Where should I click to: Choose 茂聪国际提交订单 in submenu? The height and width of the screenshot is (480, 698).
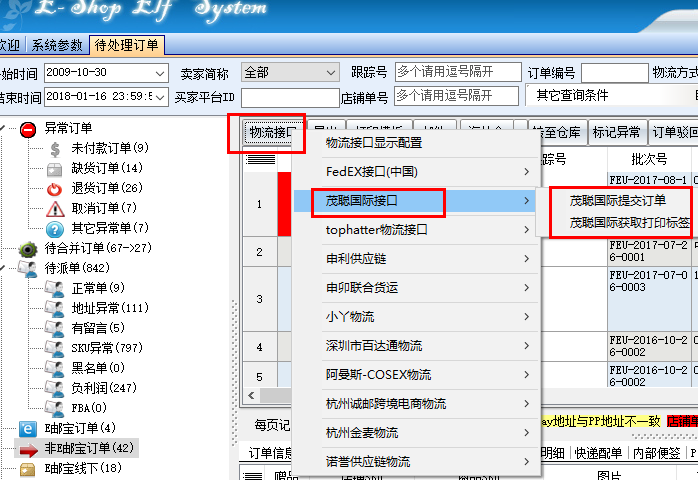pos(617,201)
